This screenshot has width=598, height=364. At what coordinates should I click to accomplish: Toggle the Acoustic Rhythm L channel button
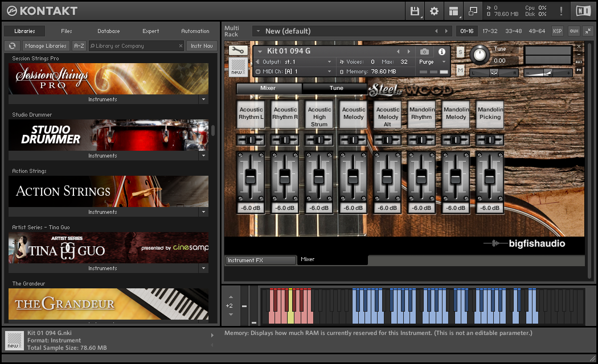[251, 114]
